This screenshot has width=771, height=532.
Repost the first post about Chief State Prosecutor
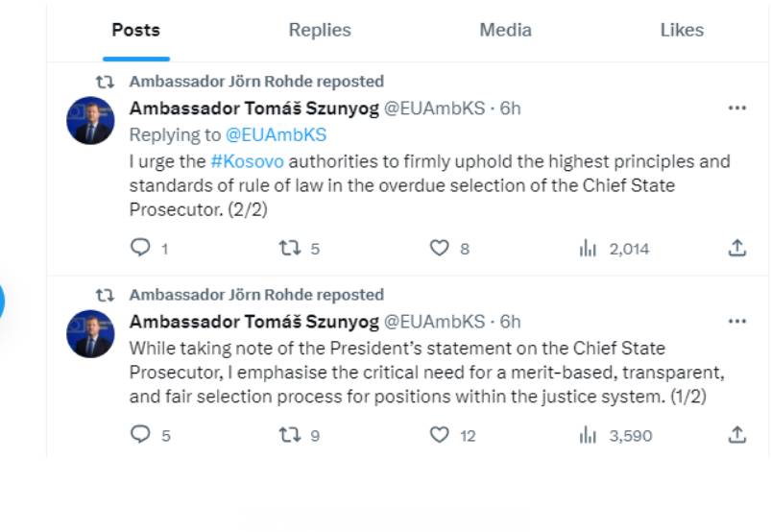289,249
